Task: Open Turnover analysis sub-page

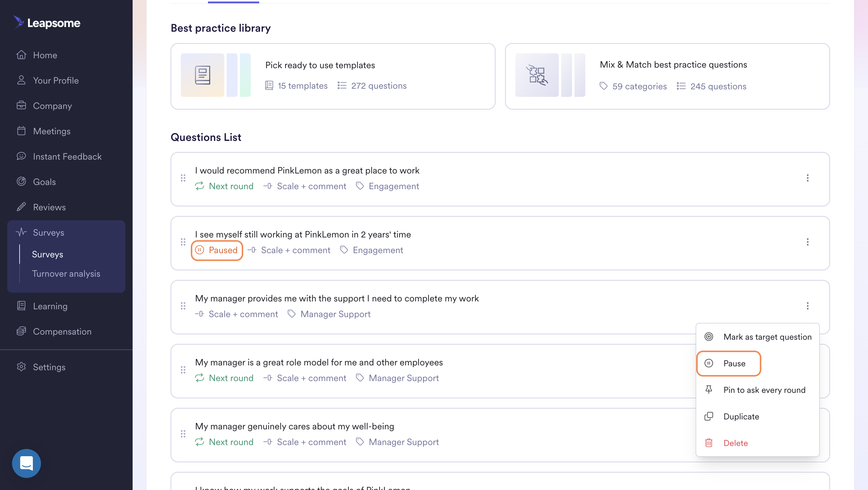Action: point(66,273)
